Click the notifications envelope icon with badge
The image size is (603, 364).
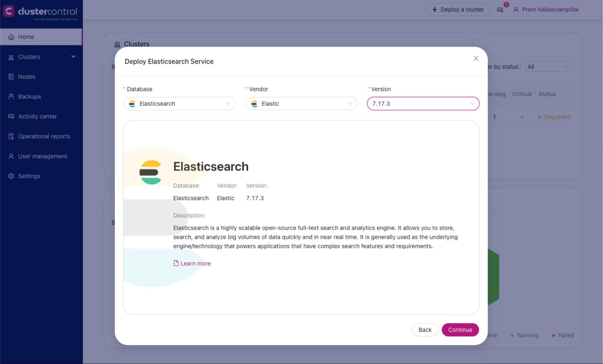pyautogui.click(x=500, y=9)
